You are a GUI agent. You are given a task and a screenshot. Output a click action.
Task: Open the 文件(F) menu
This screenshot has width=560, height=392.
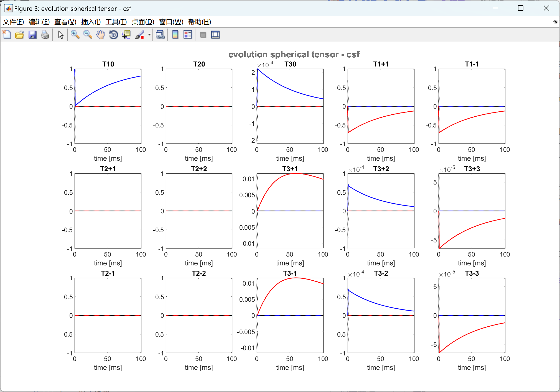(13, 22)
